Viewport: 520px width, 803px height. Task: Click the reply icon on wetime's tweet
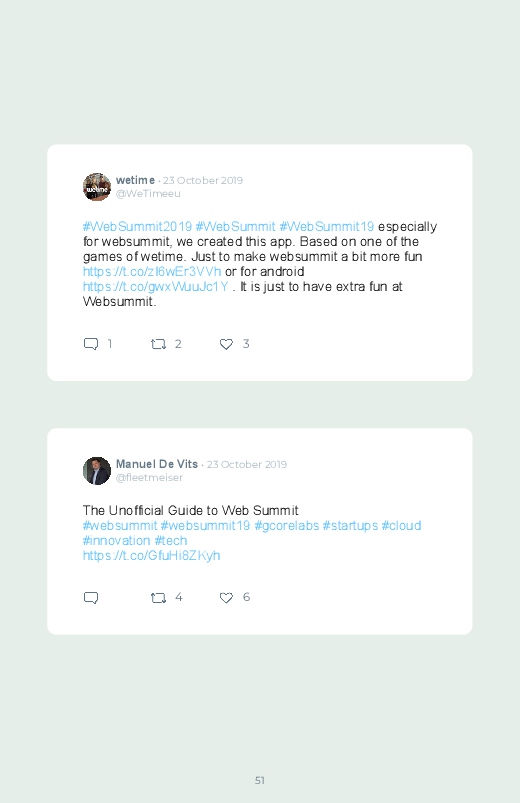coord(91,344)
